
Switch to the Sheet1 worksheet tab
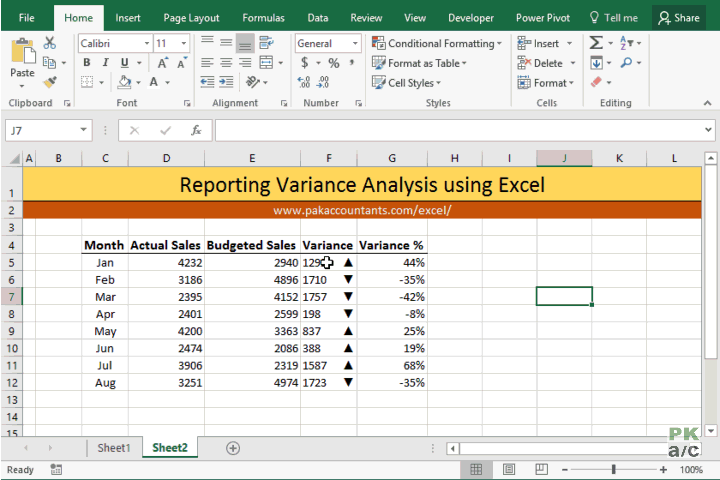coord(114,448)
